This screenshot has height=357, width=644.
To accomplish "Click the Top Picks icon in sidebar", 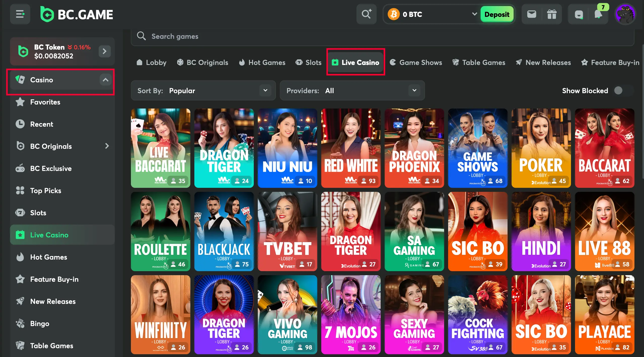I will (20, 191).
